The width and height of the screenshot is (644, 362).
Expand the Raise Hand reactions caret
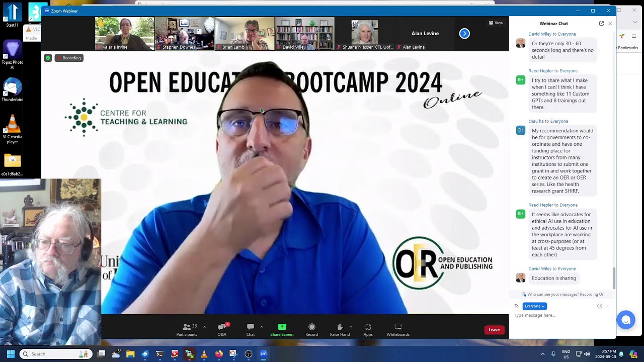[351, 327]
